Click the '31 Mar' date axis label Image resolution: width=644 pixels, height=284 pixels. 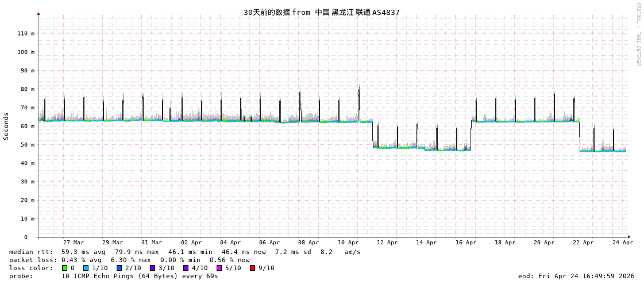click(x=152, y=243)
